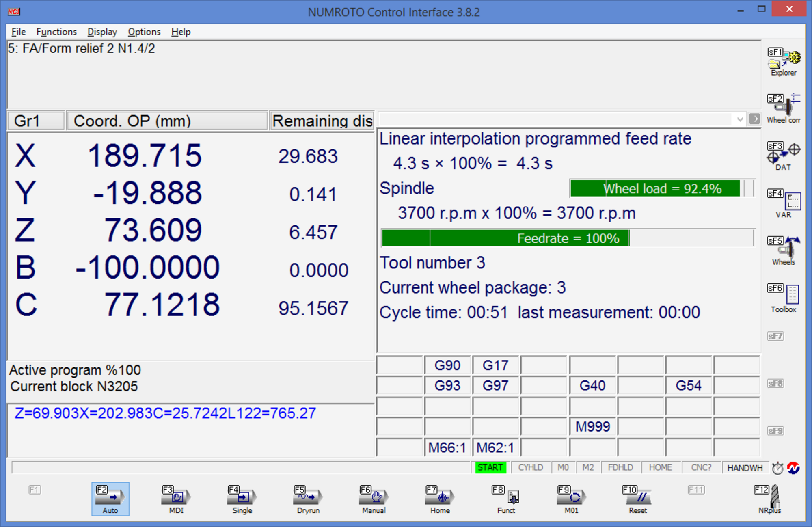
Task: Click the M2 status indicator
Action: [588, 468]
